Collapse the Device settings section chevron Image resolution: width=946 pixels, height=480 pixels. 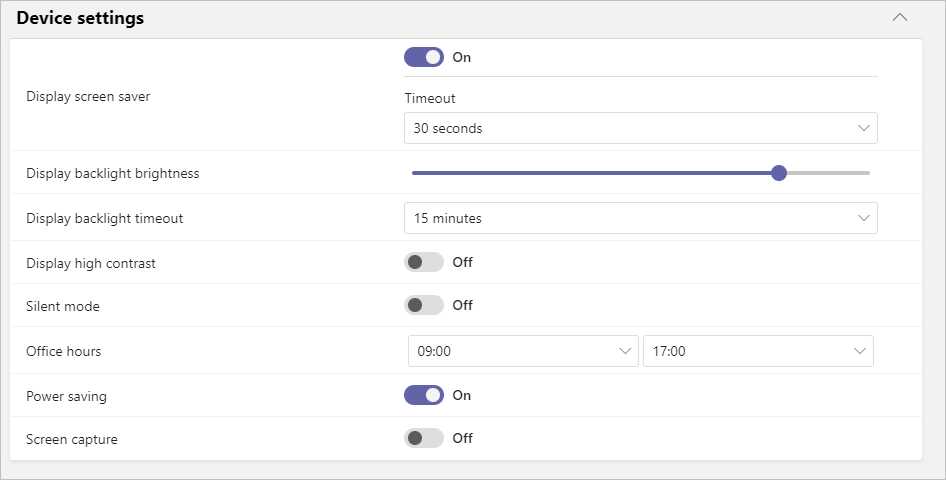(x=900, y=17)
